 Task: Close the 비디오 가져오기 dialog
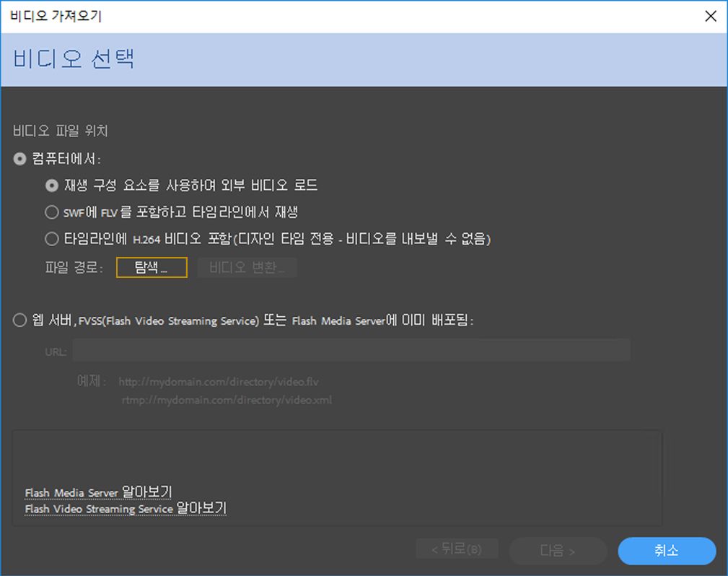(711, 16)
